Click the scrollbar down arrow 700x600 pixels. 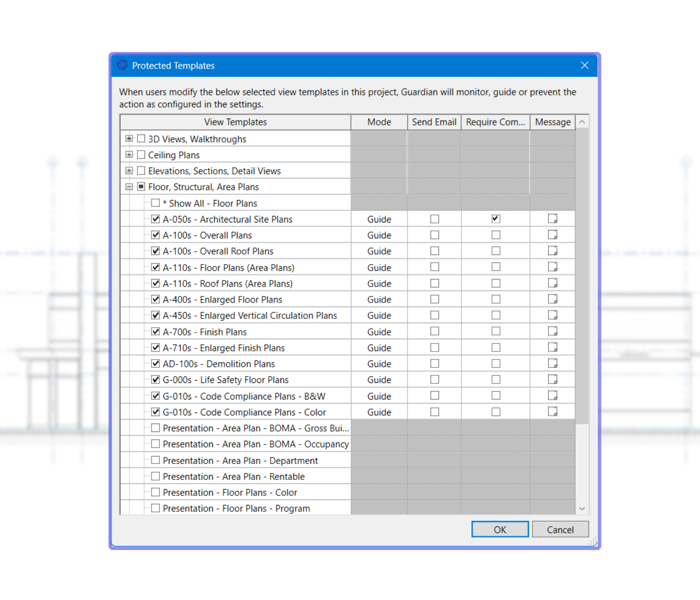coord(582,508)
